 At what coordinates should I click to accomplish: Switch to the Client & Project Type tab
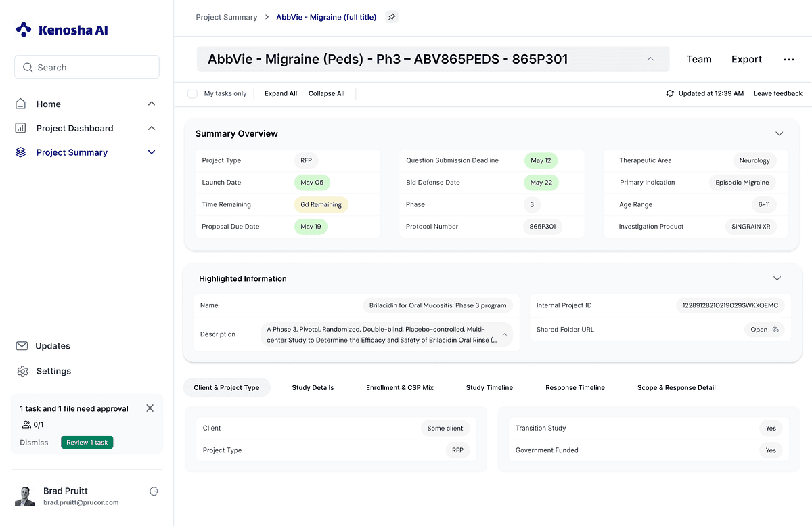227,387
